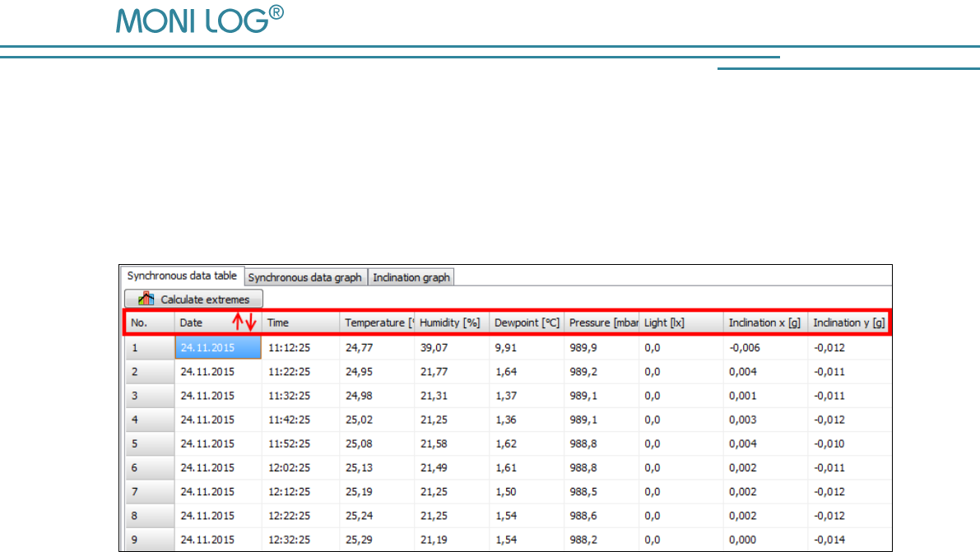Viewport: 980px width, 552px height.
Task: Click the Pressure [mbar] column header
Action: 601,322
